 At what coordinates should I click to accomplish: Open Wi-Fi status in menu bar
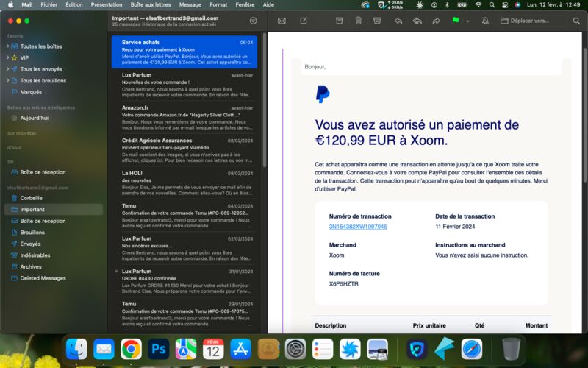click(478, 5)
